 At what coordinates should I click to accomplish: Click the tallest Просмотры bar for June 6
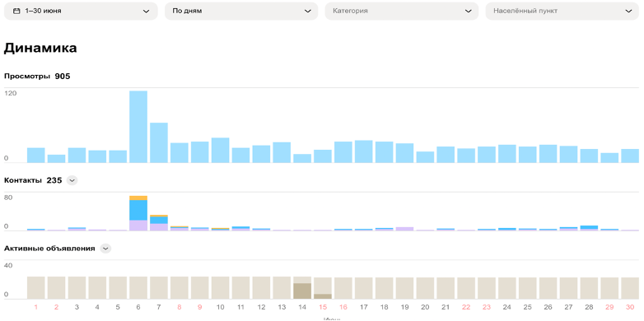138,127
